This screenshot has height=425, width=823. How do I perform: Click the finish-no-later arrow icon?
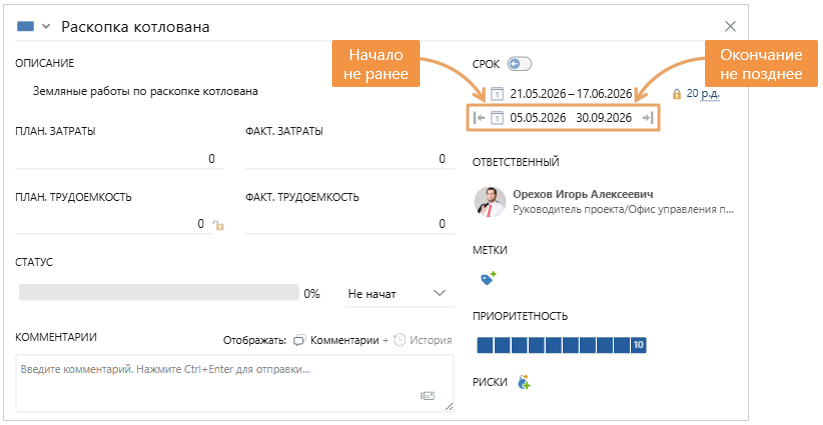click(x=648, y=118)
